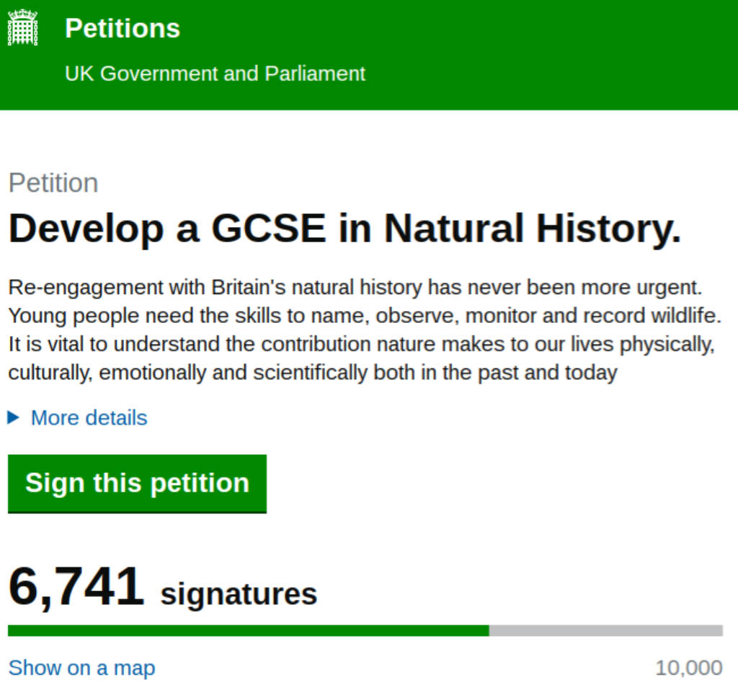Screen dimensions: 738x700
Task: Expand the More details disclosure triangle
Action: (x=13, y=417)
